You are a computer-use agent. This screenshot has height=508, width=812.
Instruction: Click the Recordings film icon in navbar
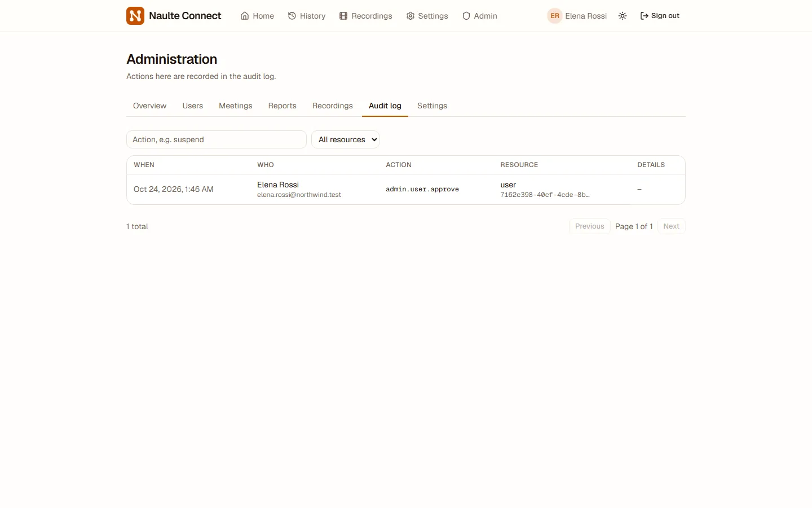[x=343, y=16]
